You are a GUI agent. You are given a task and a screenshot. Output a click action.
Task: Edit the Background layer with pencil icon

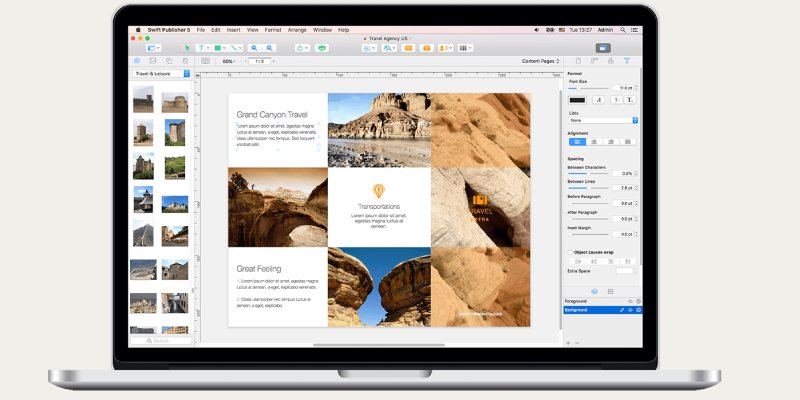(621, 310)
